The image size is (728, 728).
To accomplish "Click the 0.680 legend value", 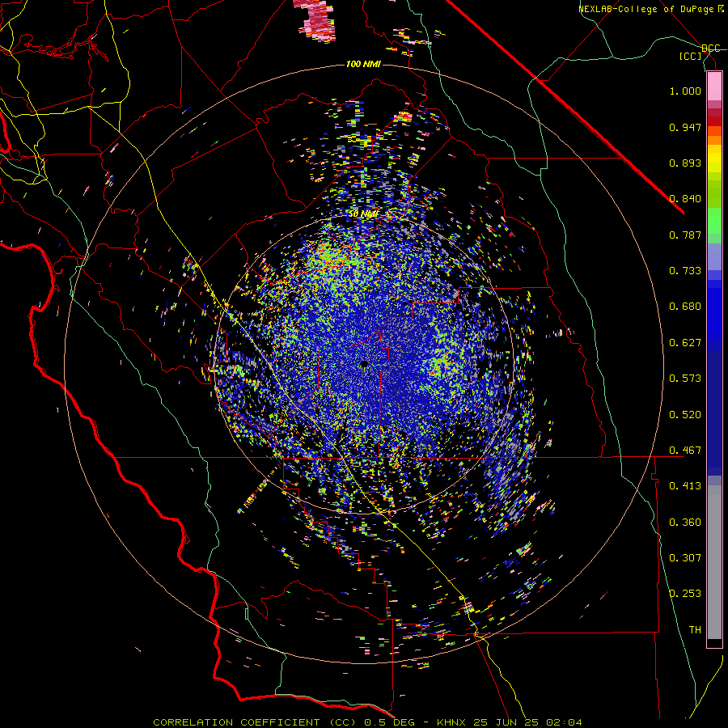I will [x=685, y=307].
